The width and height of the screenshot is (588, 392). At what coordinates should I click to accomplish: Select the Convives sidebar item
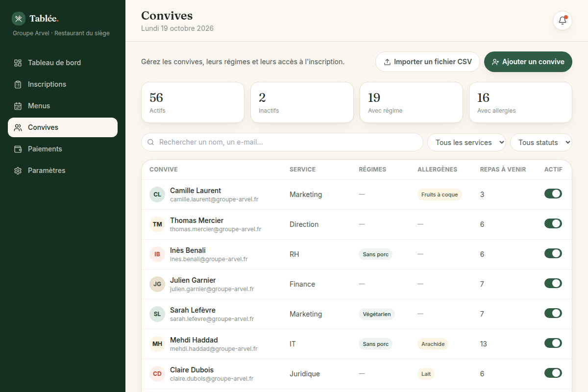[x=63, y=127]
